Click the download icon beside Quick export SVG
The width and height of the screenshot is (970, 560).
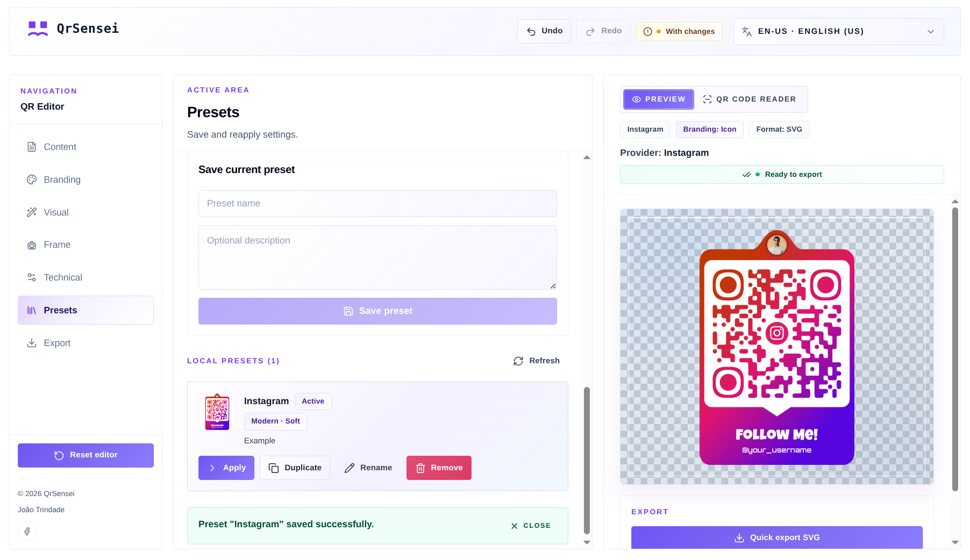(739, 538)
